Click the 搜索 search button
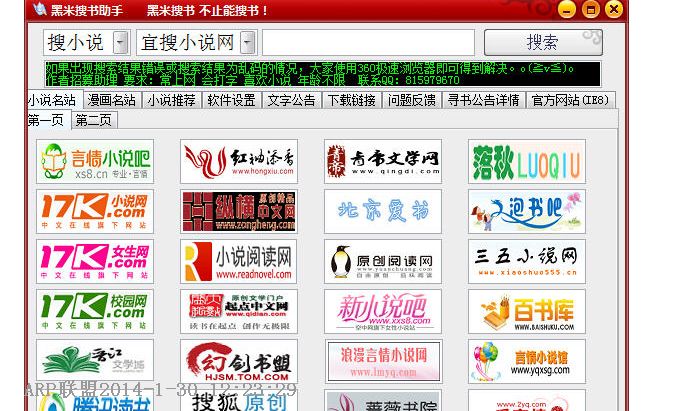673x411 pixels. [543, 42]
